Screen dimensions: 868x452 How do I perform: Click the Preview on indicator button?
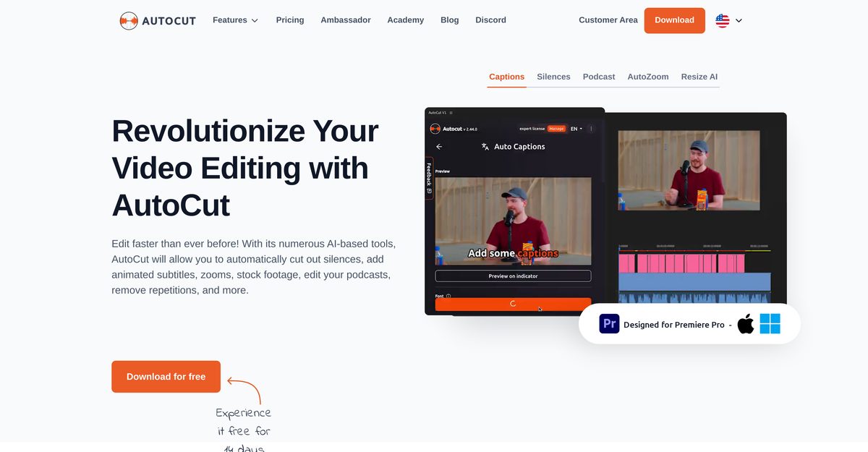pos(513,276)
